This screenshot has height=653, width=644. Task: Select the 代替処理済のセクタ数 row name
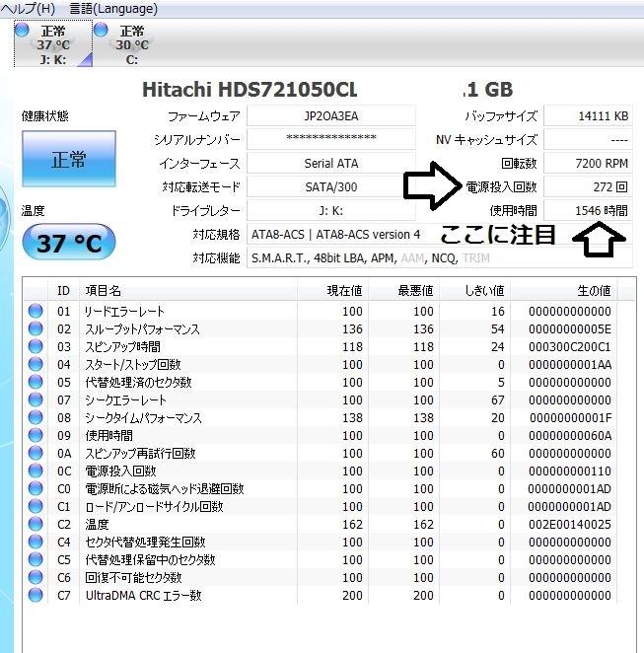pyautogui.click(x=138, y=383)
